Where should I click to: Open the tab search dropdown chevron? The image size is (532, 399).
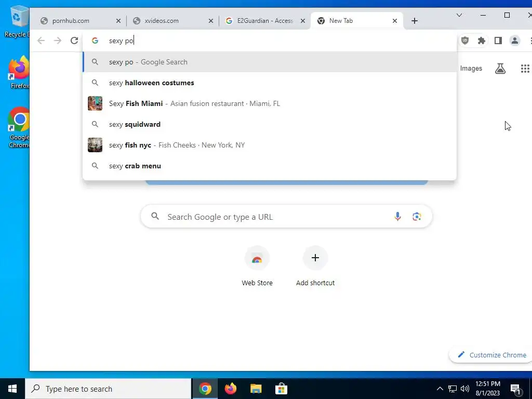pyautogui.click(x=459, y=15)
